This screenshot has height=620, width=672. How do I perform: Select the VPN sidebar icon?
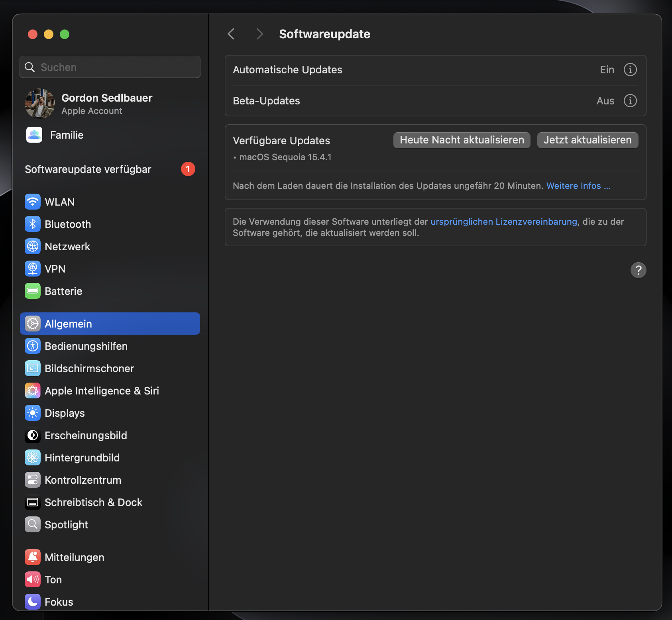[33, 269]
